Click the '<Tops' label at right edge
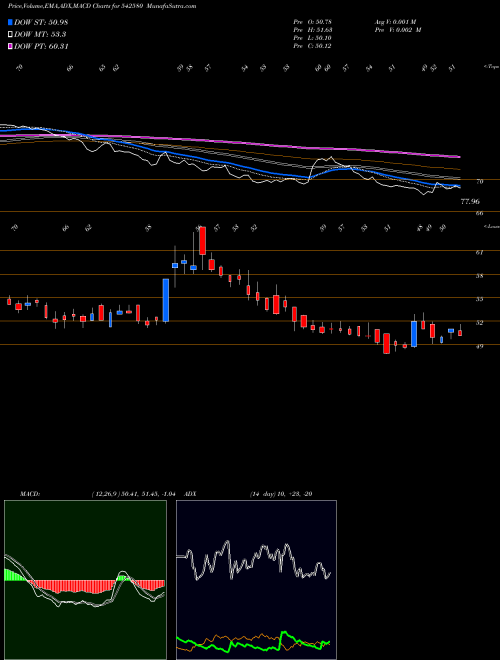This screenshot has height=660, width=500. pos(490,66)
